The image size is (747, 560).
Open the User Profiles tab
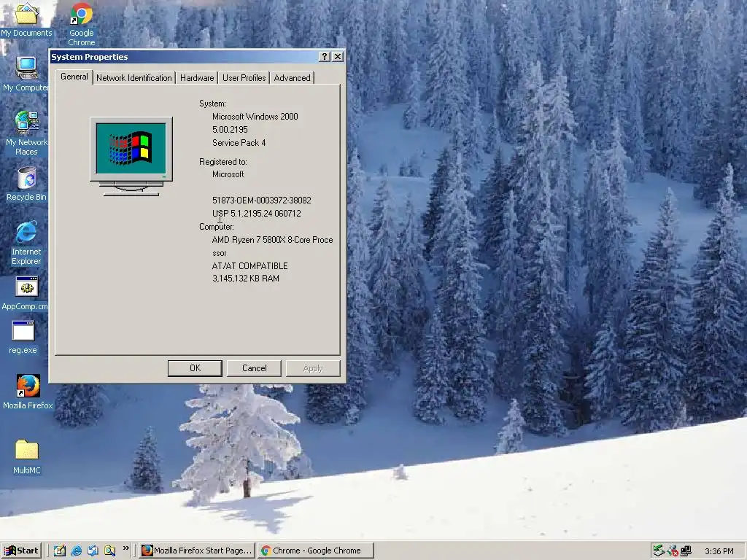coord(244,77)
